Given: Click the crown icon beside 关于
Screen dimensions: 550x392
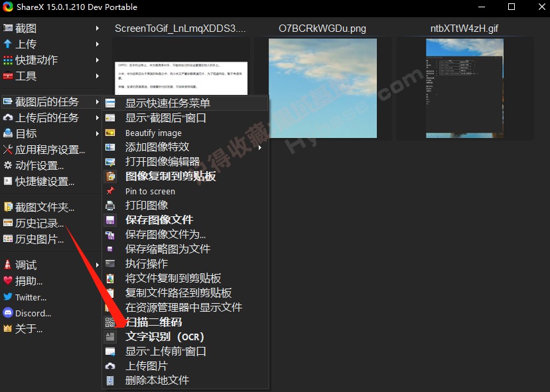Looking at the screenshot, I should [8, 328].
